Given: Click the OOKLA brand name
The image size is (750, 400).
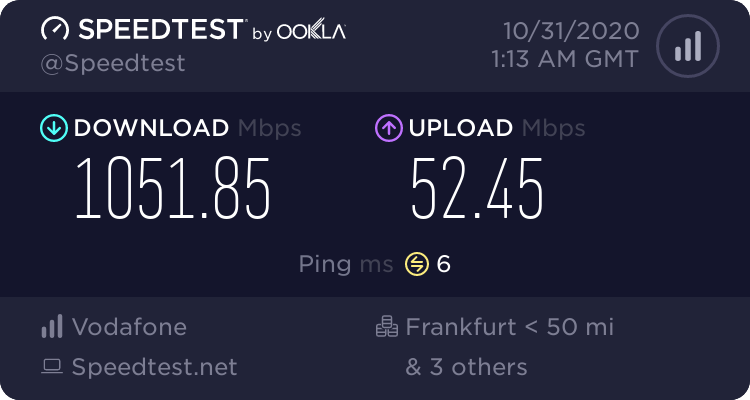Looking at the screenshot, I should tap(312, 31).
